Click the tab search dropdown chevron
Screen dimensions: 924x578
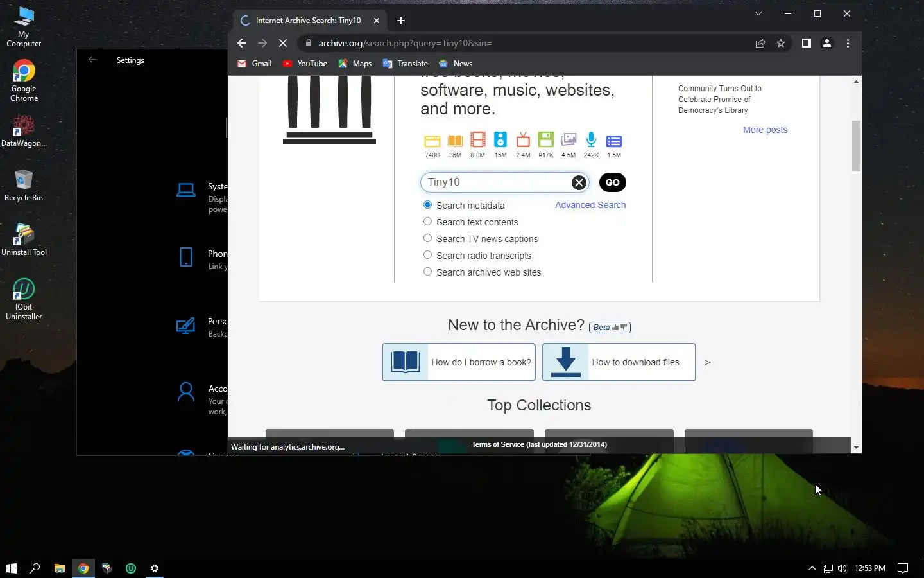(x=758, y=13)
